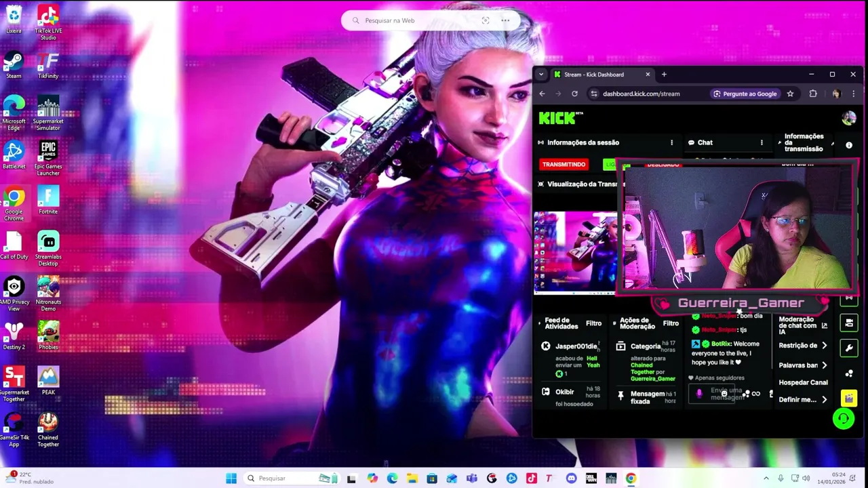Open options menu for Informações da sessão panel

[x=671, y=142]
